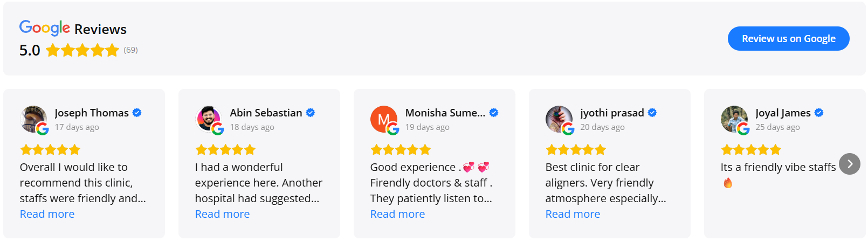
Task: Expand Abin Sebastian's review via Read more
Action: (223, 214)
